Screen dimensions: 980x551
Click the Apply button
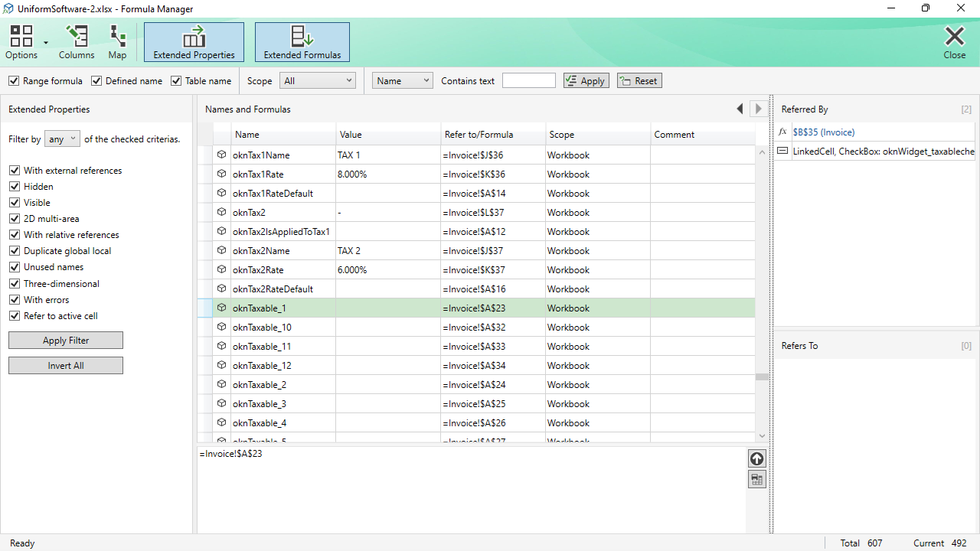click(586, 80)
